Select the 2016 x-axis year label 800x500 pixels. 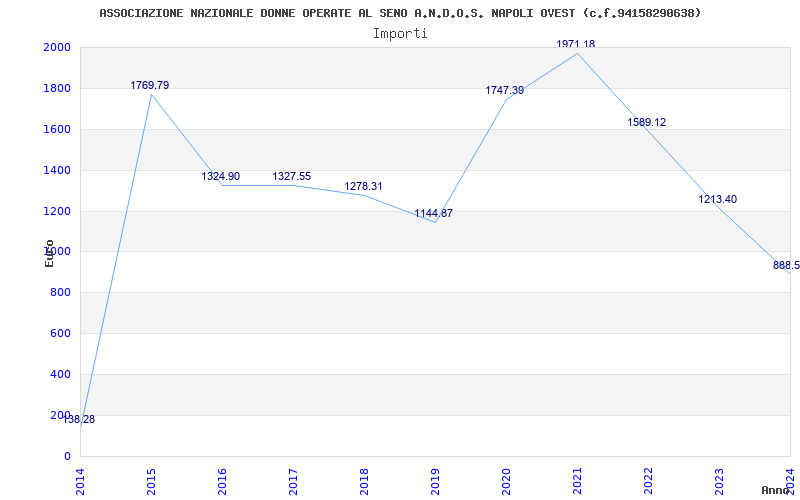pos(222,482)
